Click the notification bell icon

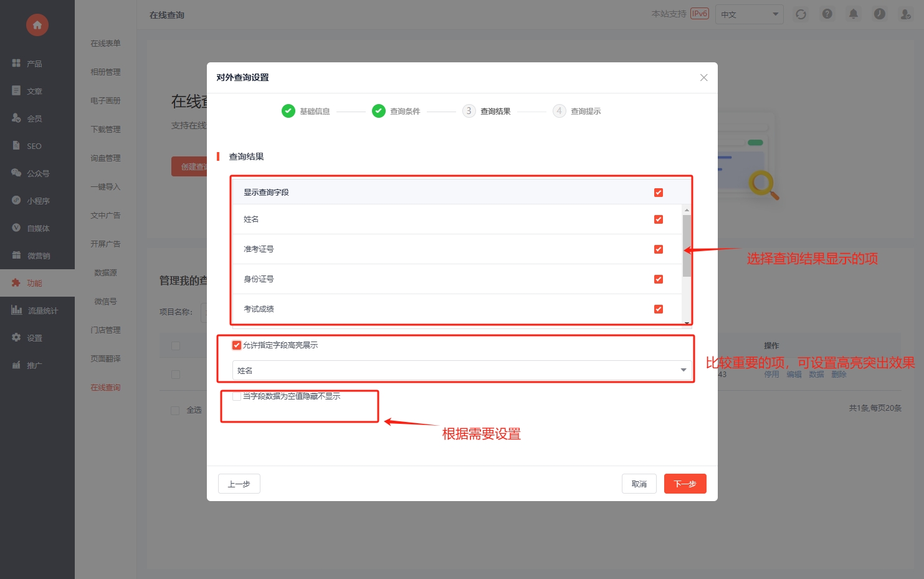tap(853, 14)
